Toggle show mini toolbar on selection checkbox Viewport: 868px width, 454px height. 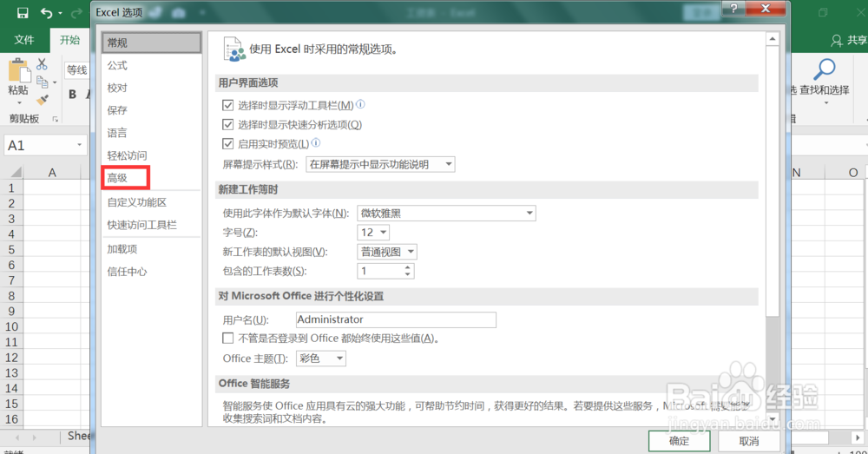(x=227, y=105)
